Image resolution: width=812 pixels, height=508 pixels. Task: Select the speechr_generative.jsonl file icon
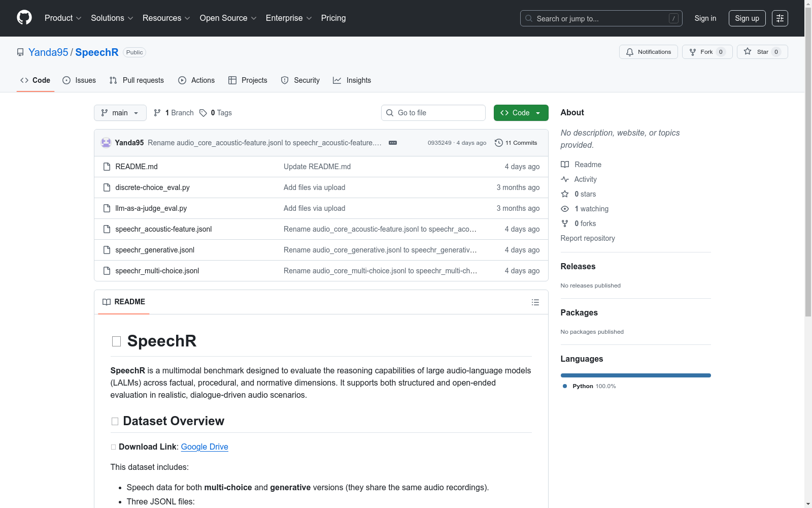(x=107, y=250)
